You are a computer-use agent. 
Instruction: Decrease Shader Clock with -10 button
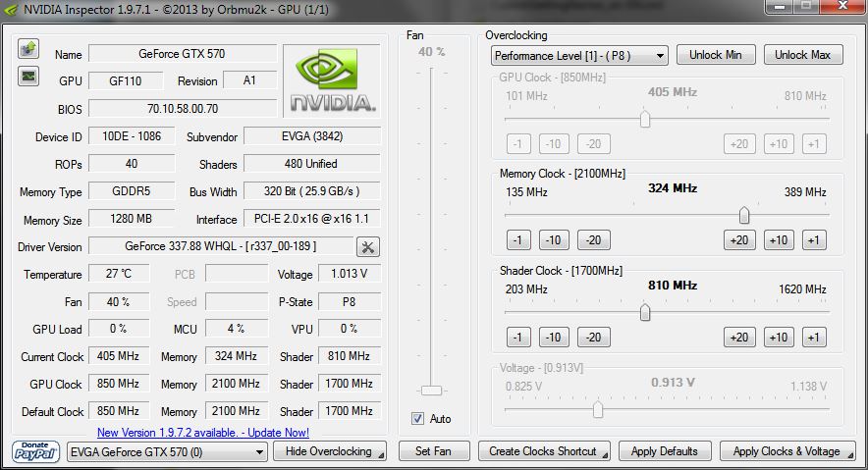(554, 338)
